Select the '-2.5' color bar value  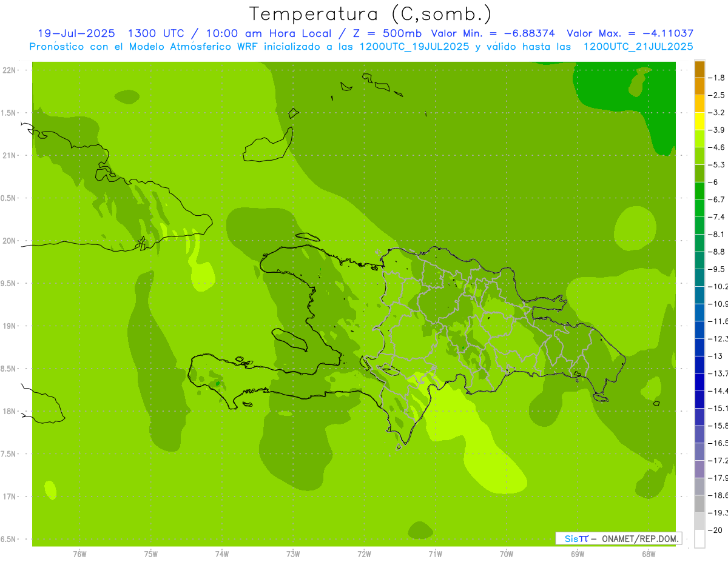pos(717,95)
